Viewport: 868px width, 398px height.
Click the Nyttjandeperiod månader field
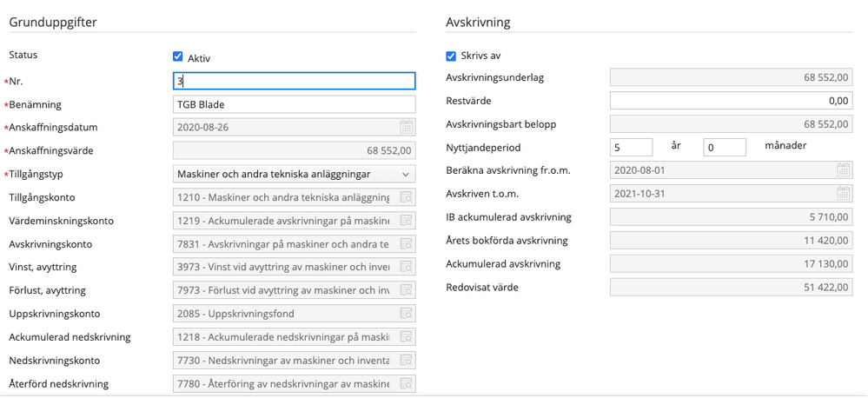726,147
